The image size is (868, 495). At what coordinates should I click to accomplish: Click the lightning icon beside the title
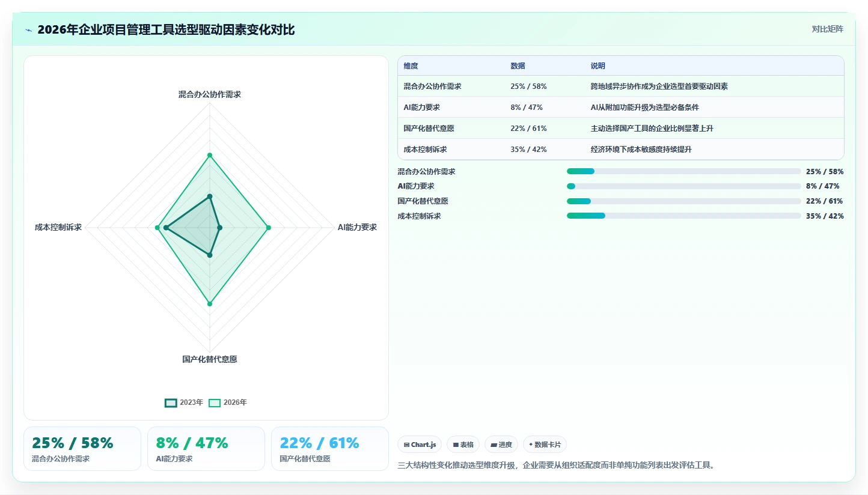pos(28,30)
